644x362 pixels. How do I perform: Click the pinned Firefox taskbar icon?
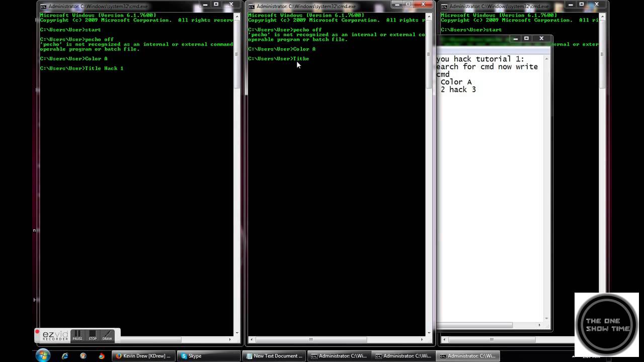tap(101, 356)
